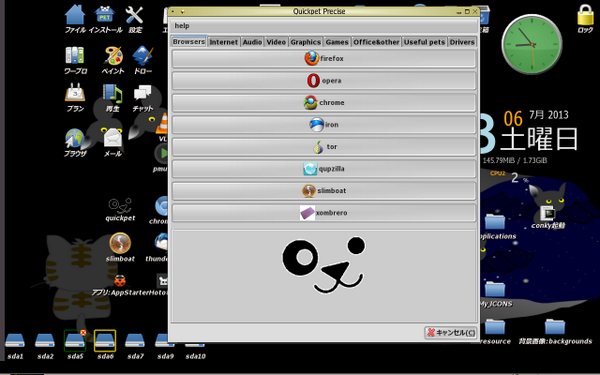The width and height of the screenshot is (600, 375).
Task: Click the green analog clock widget
Action: coord(532,45)
